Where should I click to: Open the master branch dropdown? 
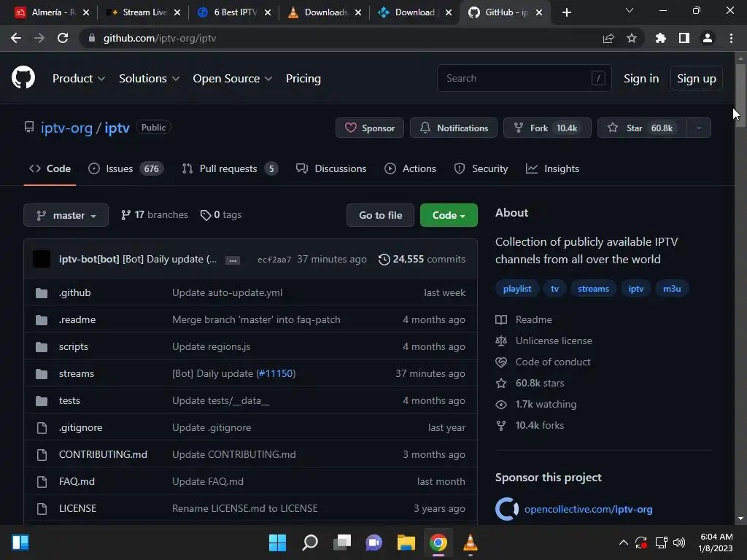[x=66, y=215]
